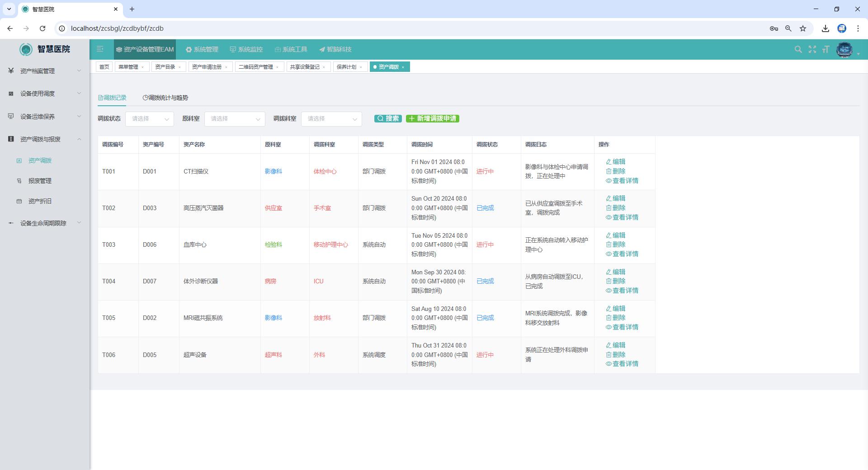The height and width of the screenshot is (470, 868).
Task: Open the 调拨科室 dropdown
Action: (x=331, y=119)
